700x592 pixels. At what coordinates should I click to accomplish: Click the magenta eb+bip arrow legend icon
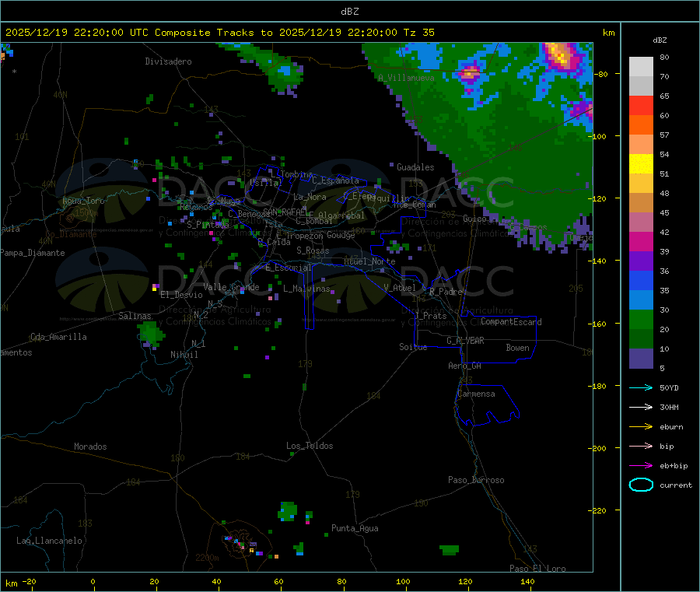point(641,466)
